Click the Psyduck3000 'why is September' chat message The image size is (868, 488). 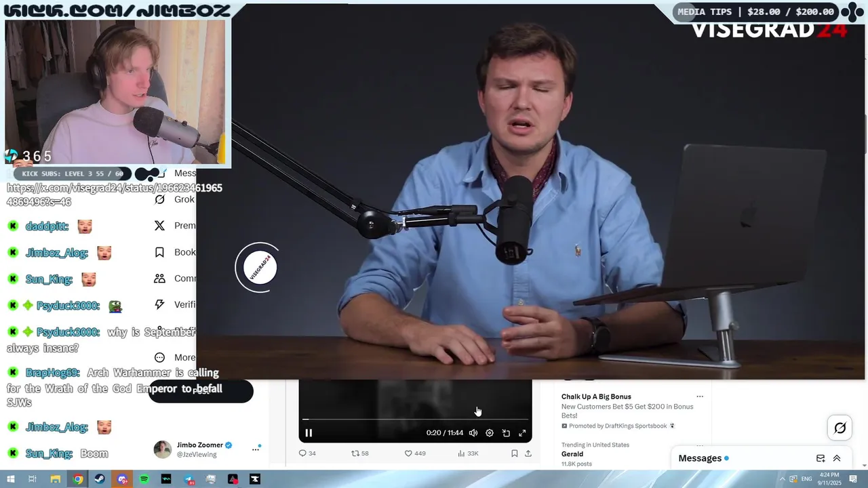coord(101,340)
